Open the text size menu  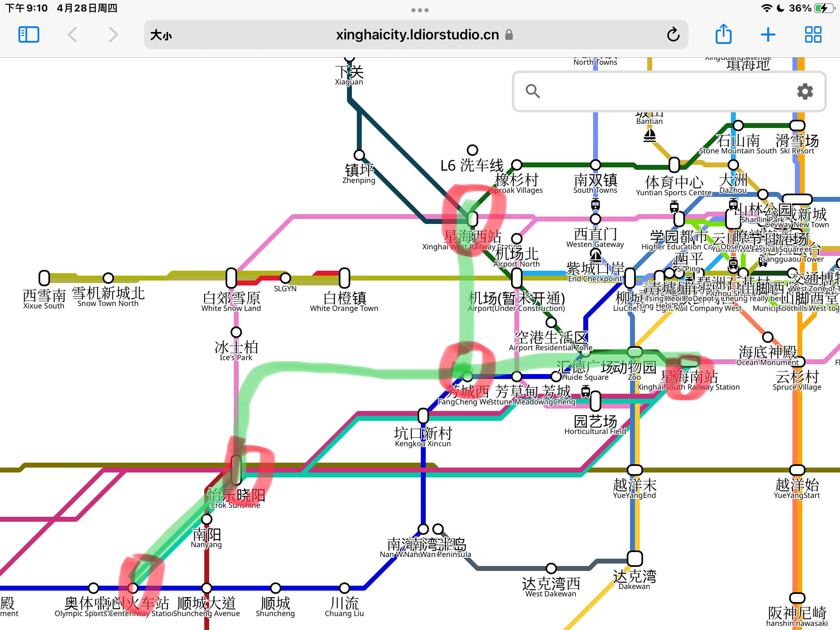click(x=161, y=35)
